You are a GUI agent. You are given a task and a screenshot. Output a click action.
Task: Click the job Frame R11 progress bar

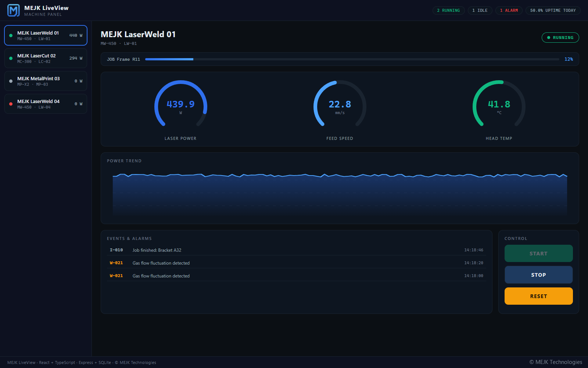point(352,59)
